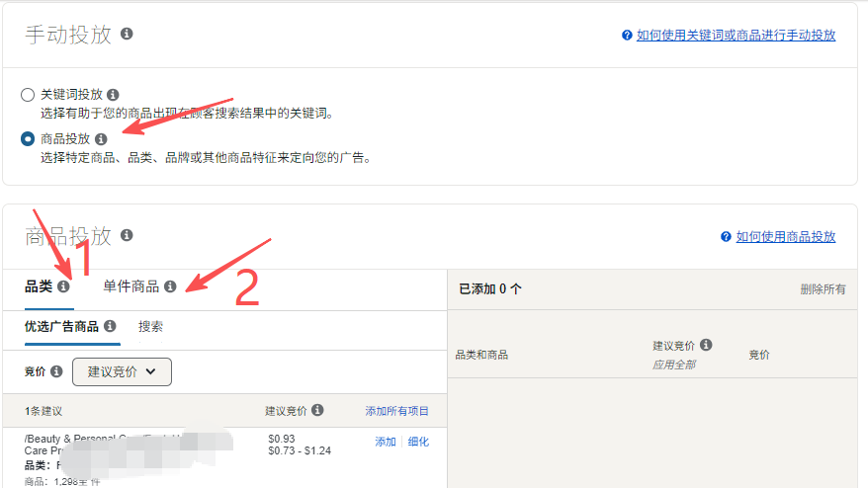This screenshot has width=868, height=488.
Task: Click 删除所有 in the added panel
Action: point(823,289)
